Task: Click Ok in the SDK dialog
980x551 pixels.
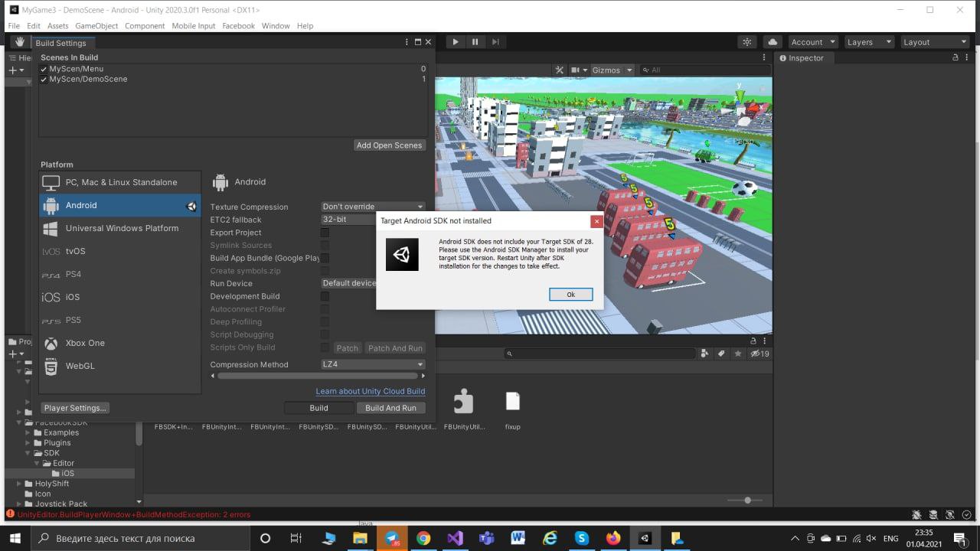Action: click(570, 295)
